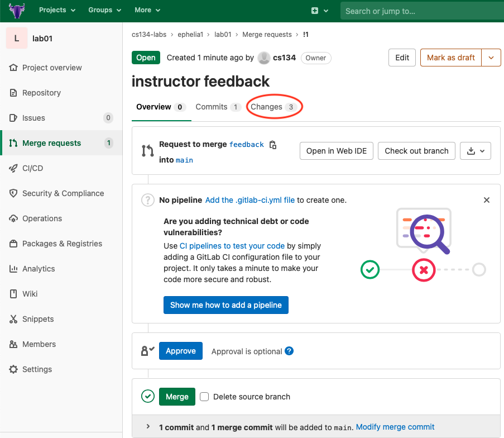
Task: Click the Edit button
Action: [402, 58]
